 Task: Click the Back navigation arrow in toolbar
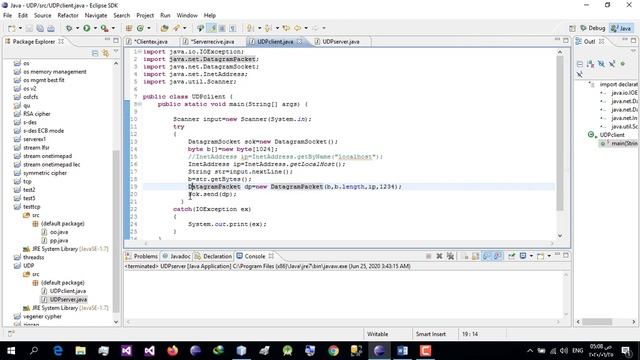tap(298, 28)
